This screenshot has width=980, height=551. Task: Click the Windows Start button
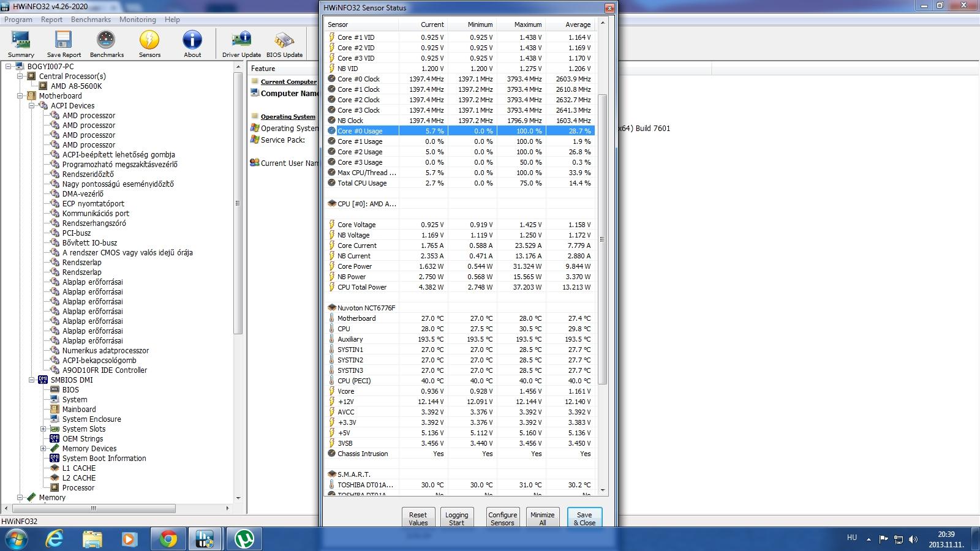pyautogui.click(x=17, y=539)
